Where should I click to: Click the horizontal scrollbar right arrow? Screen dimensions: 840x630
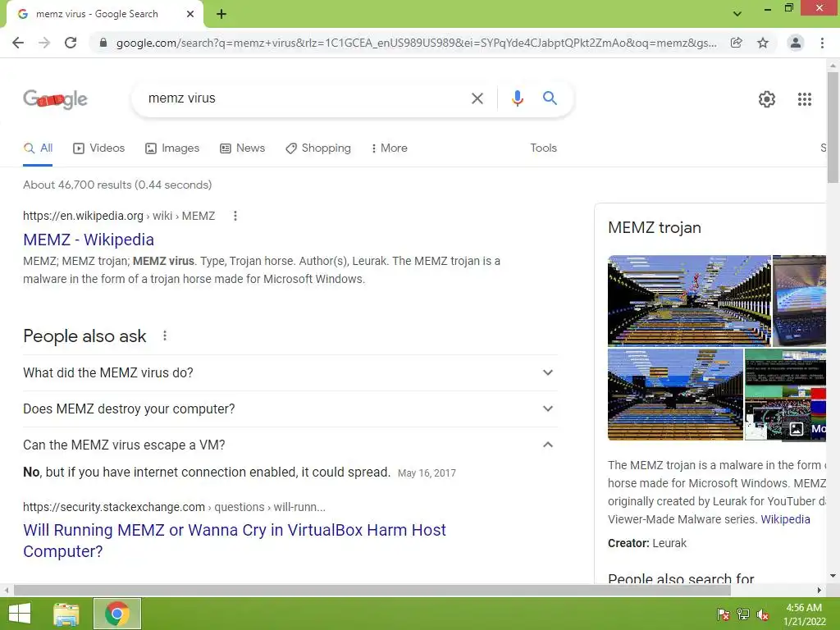(x=819, y=590)
